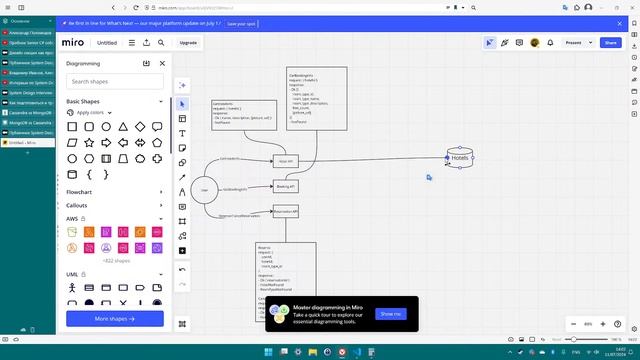Click Show me in diagramming tour popup

[x=391, y=314]
